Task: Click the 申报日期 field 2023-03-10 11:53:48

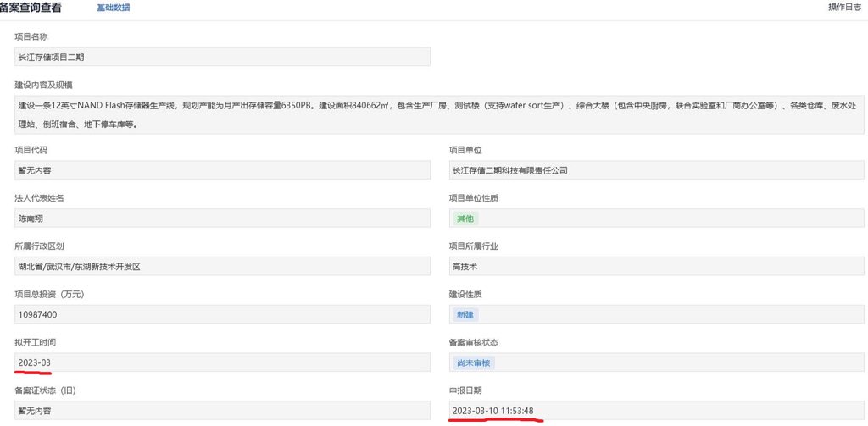Action: coord(657,411)
